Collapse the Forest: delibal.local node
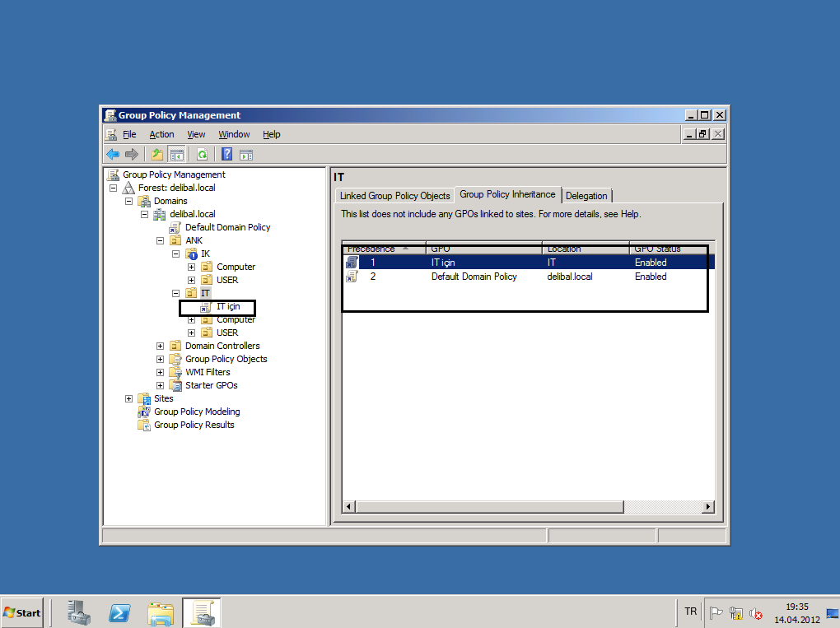This screenshot has height=628, width=840. 114,188
